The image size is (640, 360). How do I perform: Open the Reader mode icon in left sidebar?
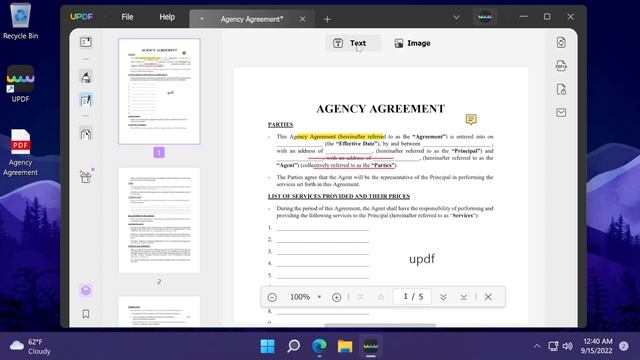pos(86,42)
